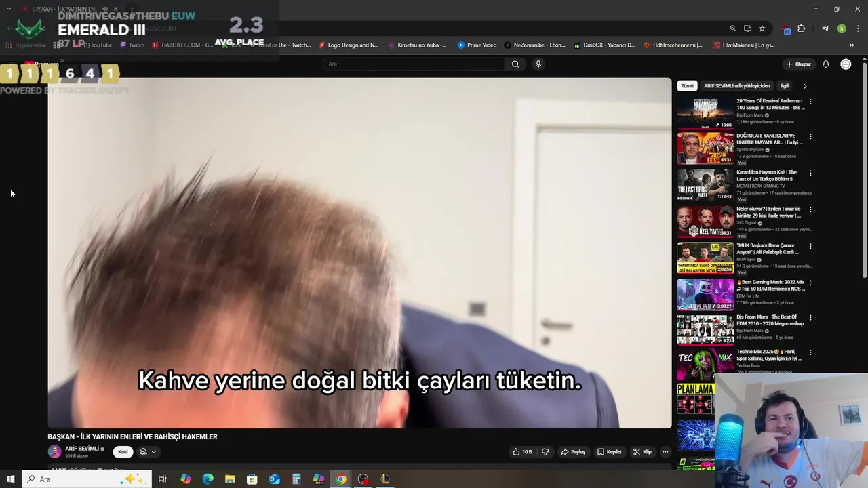Dislike the video with thumbs-down icon
The height and width of the screenshot is (488, 868).
[545, 452]
